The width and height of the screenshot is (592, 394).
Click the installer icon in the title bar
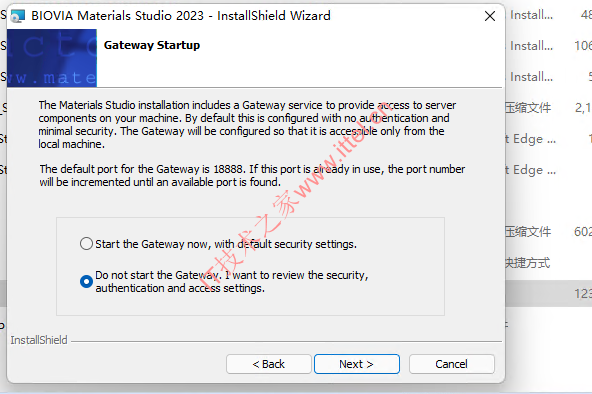pyautogui.click(x=18, y=16)
